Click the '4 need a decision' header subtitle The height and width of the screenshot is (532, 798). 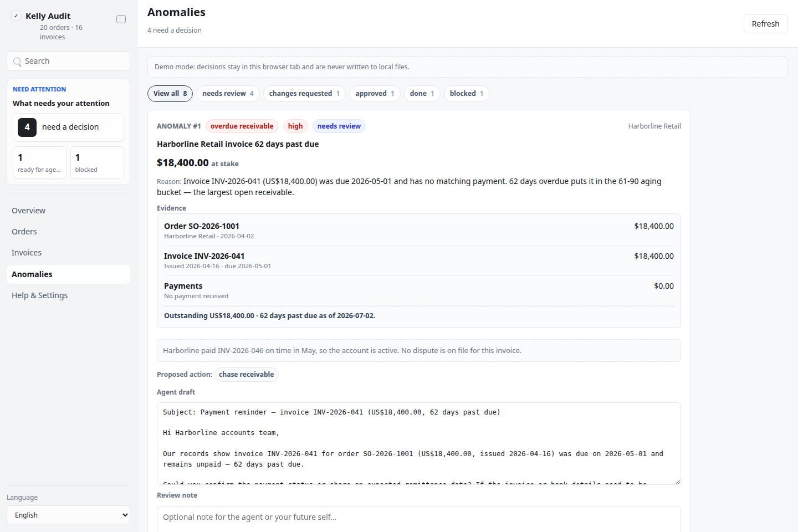(175, 30)
